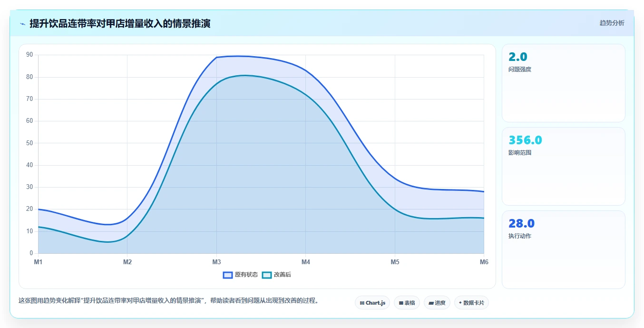Click the 70 y-axis value
644x328 pixels.
coord(29,99)
